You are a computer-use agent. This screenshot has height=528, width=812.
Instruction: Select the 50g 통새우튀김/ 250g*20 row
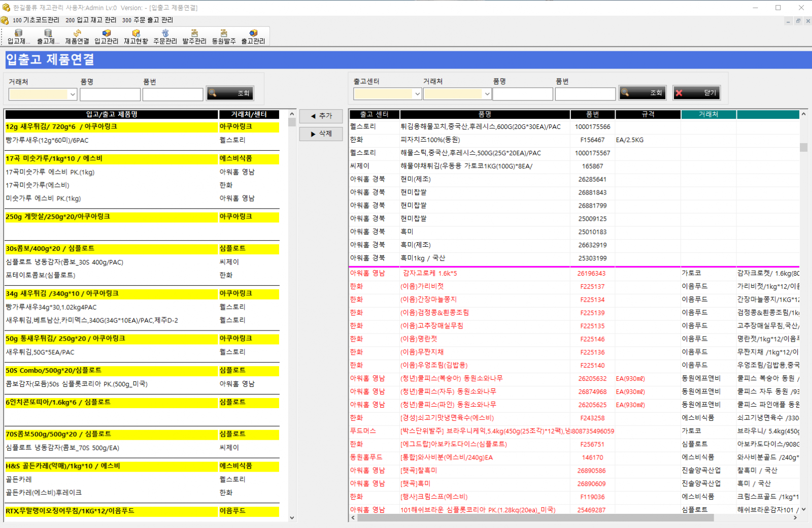coord(142,339)
